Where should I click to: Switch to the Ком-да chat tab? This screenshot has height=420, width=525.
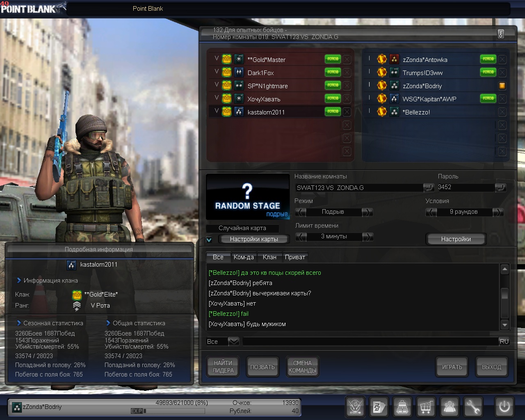244,257
